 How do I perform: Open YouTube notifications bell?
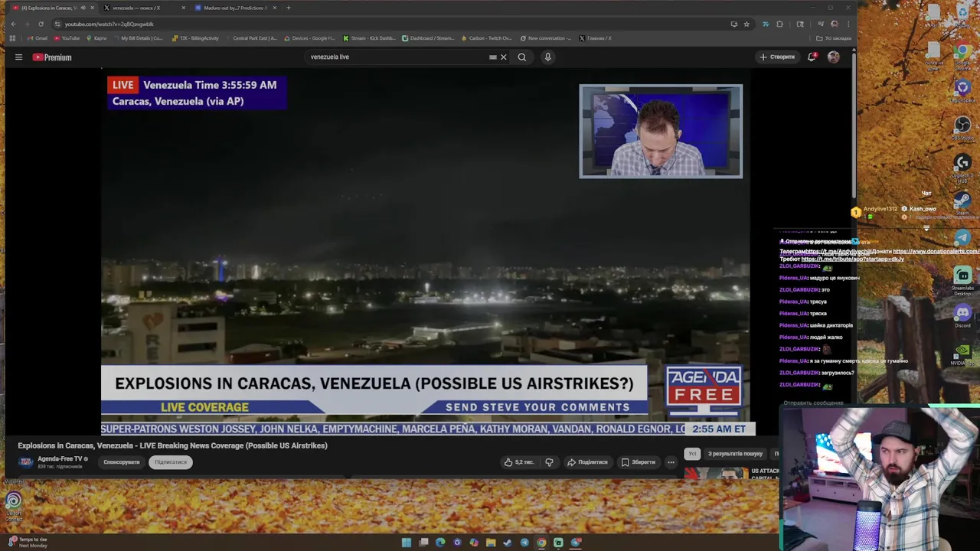[x=812, y=57]
